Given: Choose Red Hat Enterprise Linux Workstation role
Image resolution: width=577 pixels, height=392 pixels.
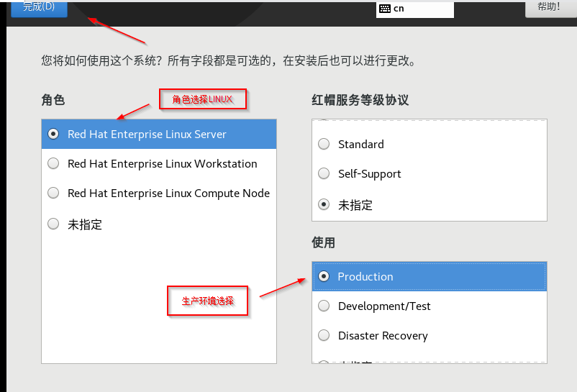Looking at the screenshot, I should (159, 164).
